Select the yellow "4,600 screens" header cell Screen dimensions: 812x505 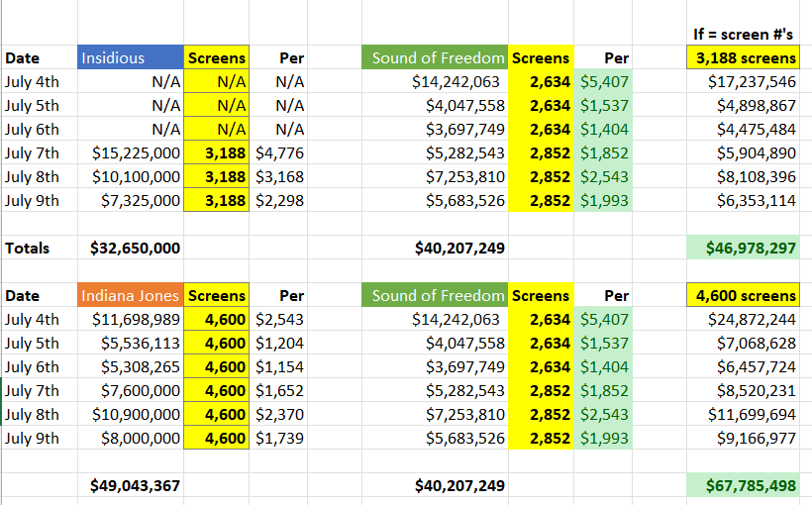743,295
